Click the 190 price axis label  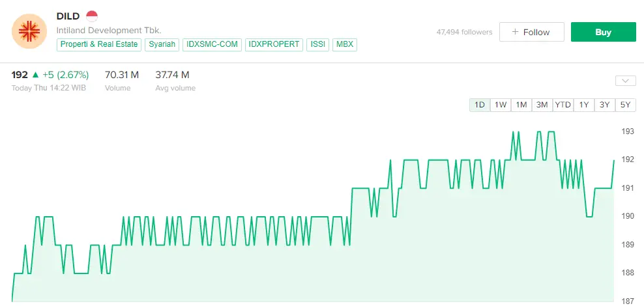(629, 216)
